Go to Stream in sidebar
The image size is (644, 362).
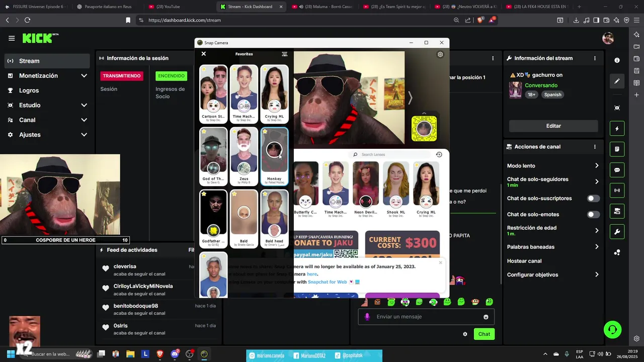pyautogui.click(x=48, y=61)
